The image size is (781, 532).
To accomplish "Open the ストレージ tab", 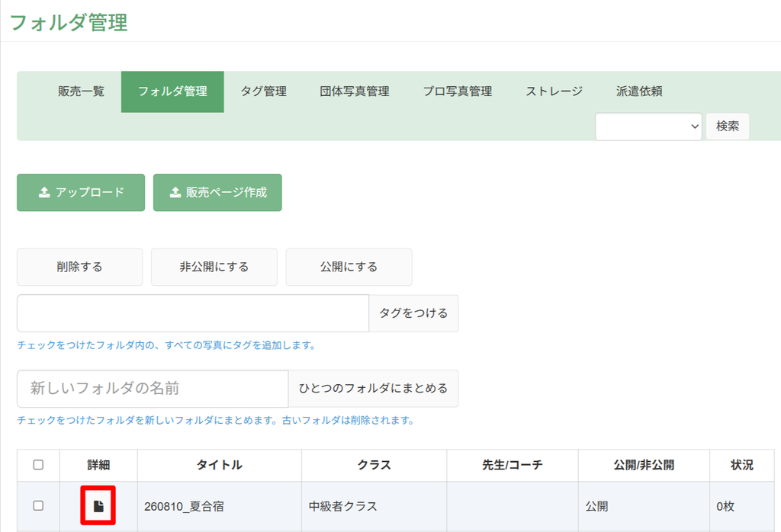I will point(554,91).
